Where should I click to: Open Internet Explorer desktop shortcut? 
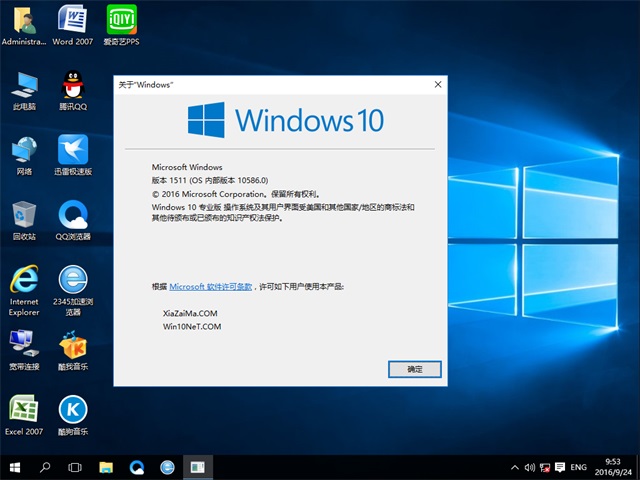24,280
